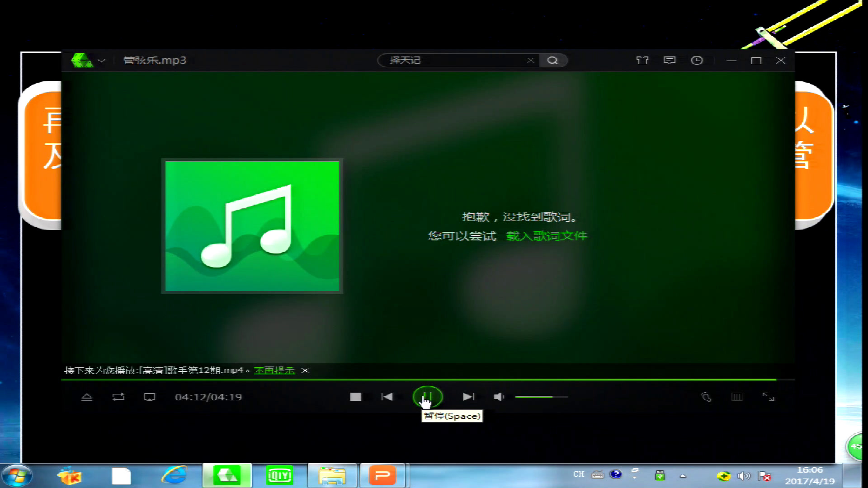Image resolution: width=868 pixels, height=488 pixels.
Task: Open the play history clock icon
Action: [697, 60]
